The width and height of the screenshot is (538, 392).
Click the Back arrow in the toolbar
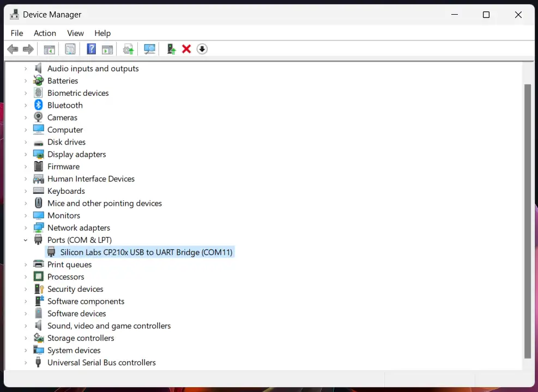point(13,49)
